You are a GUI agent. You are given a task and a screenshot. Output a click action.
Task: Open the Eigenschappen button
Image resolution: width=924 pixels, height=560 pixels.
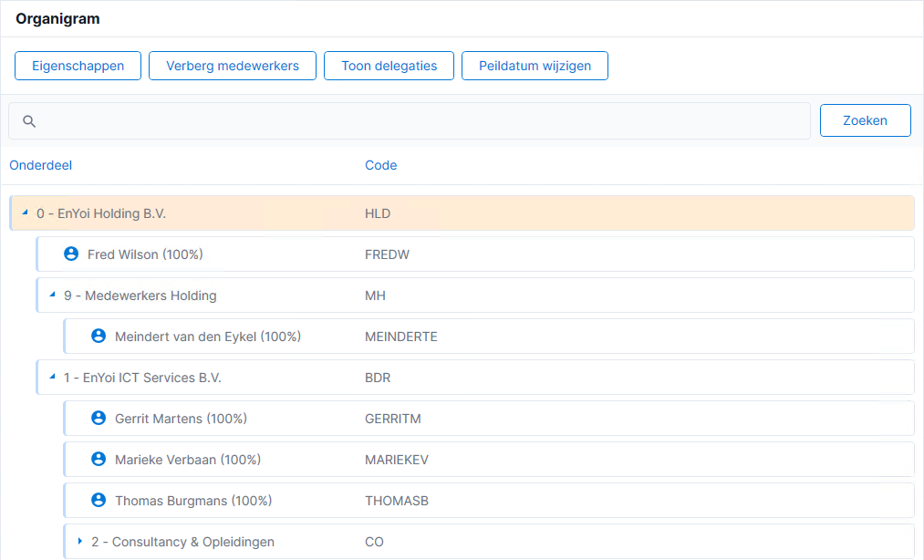tap(78, 66)
